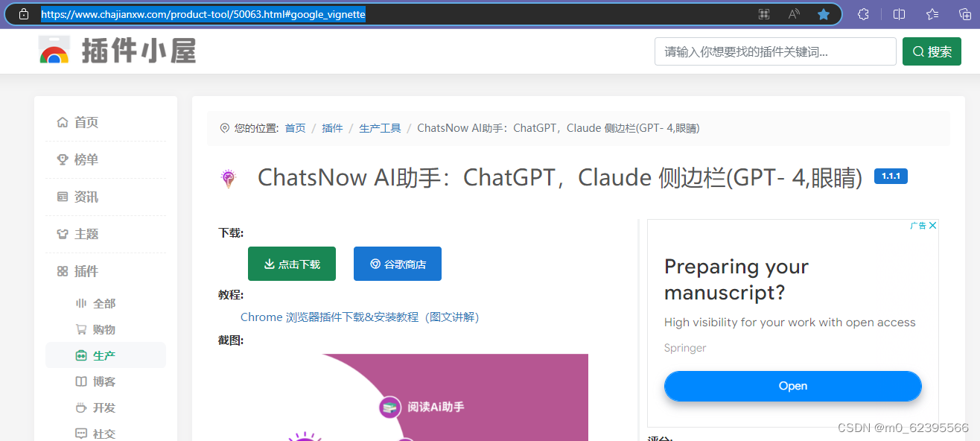
Task: Click 插件 in the breadcrumb
Action: coord(332,128)
